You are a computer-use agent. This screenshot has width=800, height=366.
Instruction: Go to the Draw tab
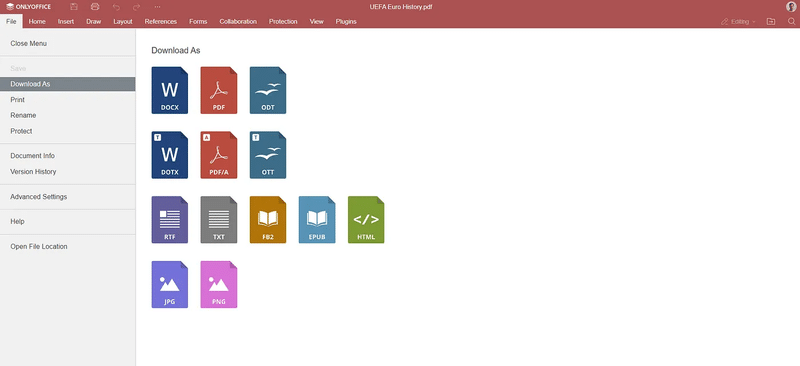tap(94, 21)
